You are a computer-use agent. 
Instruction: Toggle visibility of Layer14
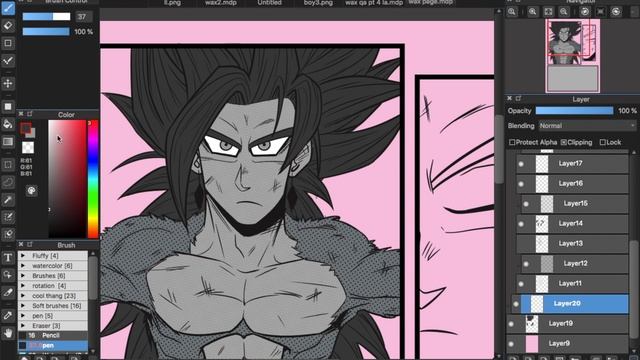(521, 224)
